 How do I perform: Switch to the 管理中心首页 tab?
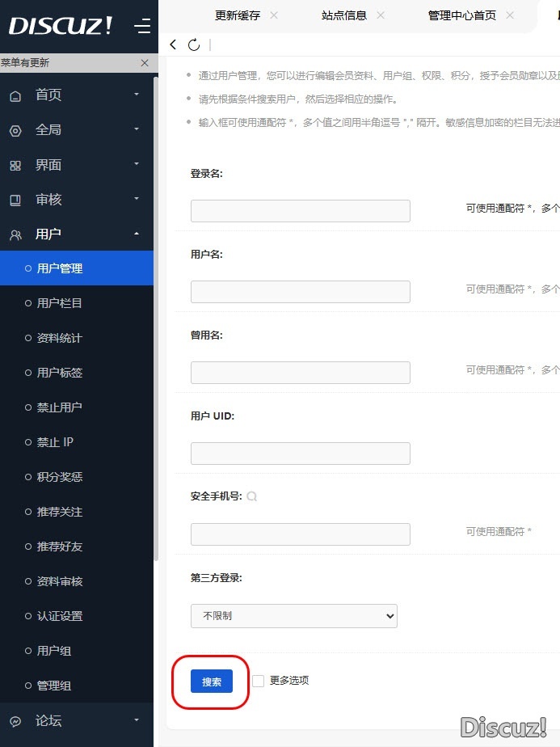tap(461, 15)
